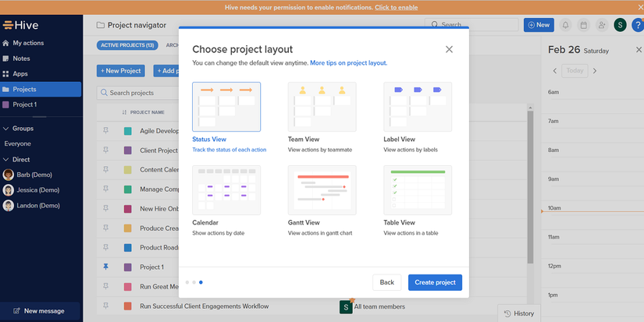
Task: Pin the Manage Company row
Action: (x=105, y=189)
